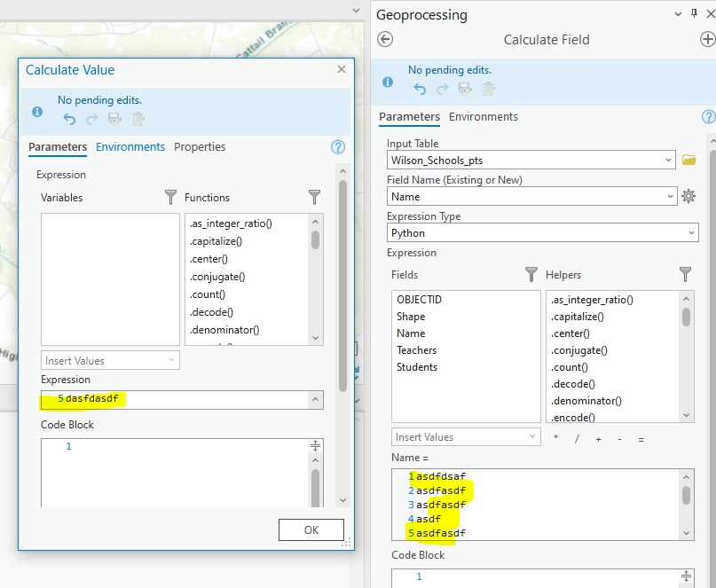Expand the Expression input dropdown arrow
The image size is (716, 588).
315,399
